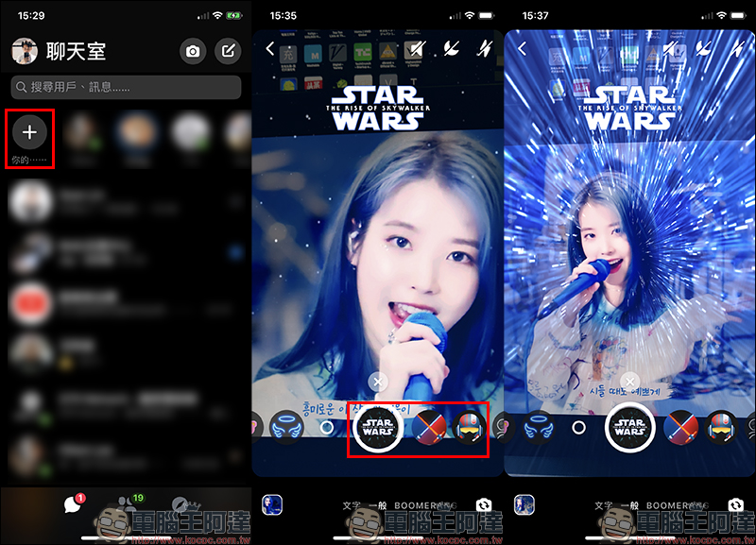This screenshot has height=545, width=756.
Task: Remove the effect with X on 15:35 screen
Action: click(378, 382)
